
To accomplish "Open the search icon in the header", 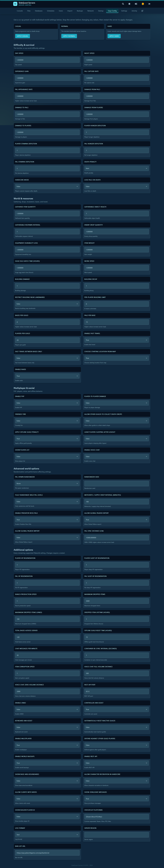I will pos(123,4).
